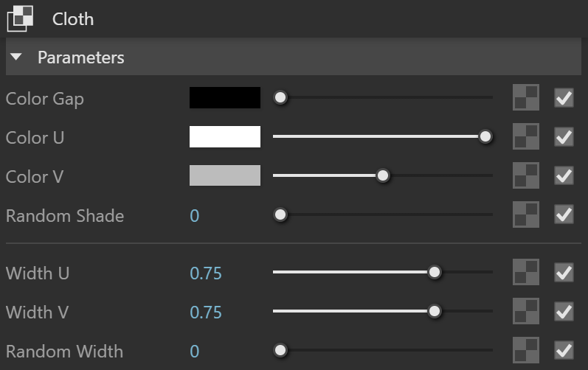The width and height of the screenshot is (588, 370).
Task: Open texture map slot for Color V
Action: click(x=526, y=175)
